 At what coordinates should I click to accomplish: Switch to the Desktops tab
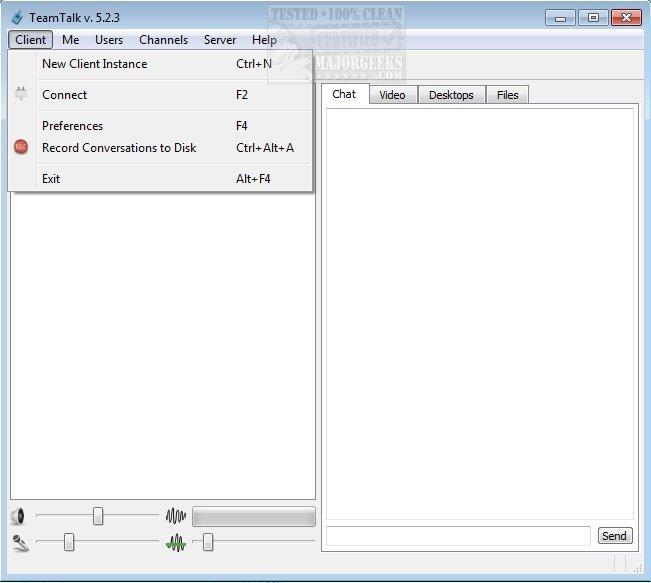point(451,95)
